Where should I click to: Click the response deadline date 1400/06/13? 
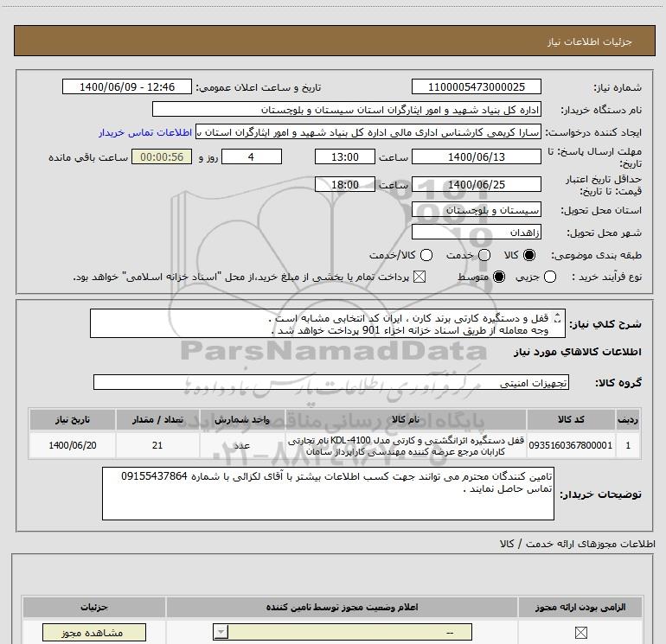pos(476,156)
